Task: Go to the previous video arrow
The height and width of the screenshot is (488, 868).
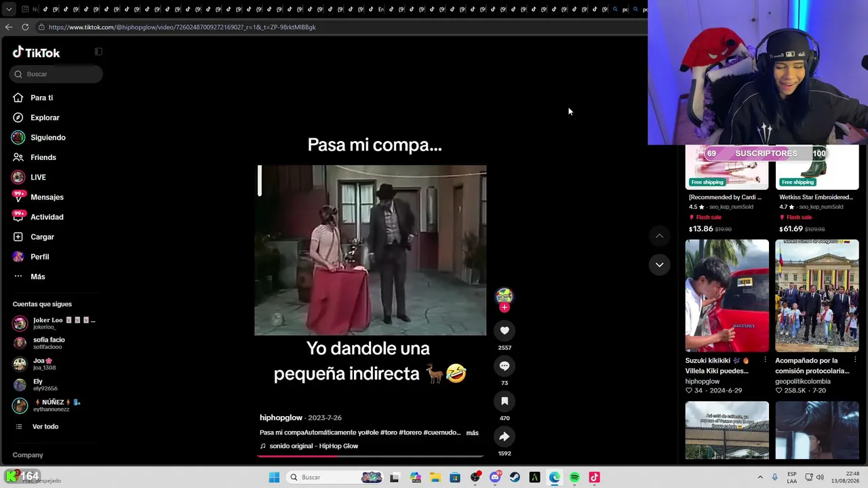Action: [x=659, y=236]
